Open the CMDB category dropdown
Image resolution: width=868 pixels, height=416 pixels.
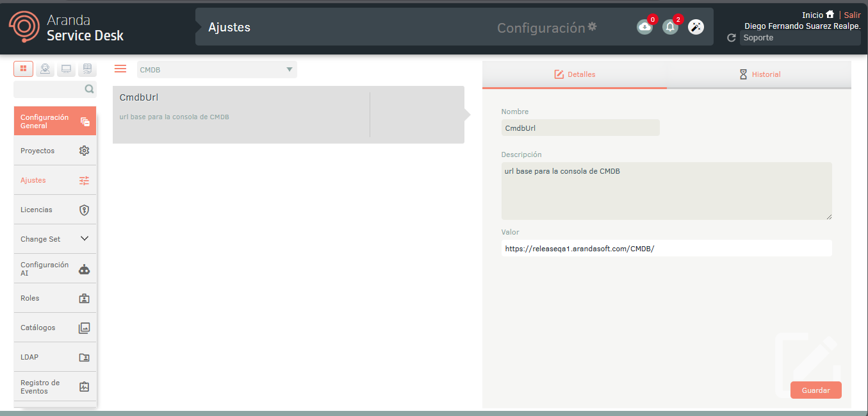click(x=217, y=70)
